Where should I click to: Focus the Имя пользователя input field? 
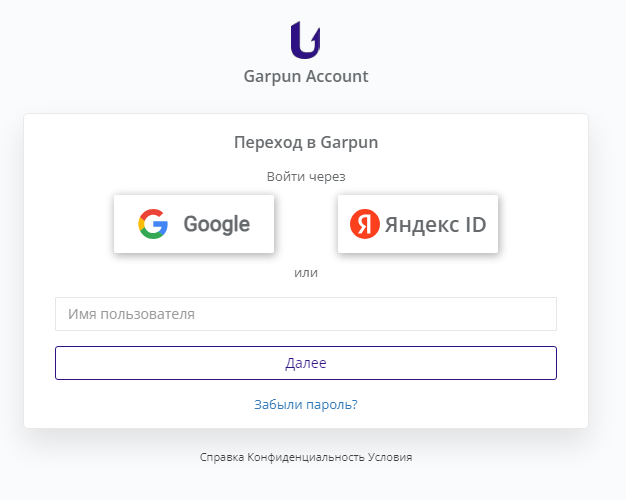point(306,314)
